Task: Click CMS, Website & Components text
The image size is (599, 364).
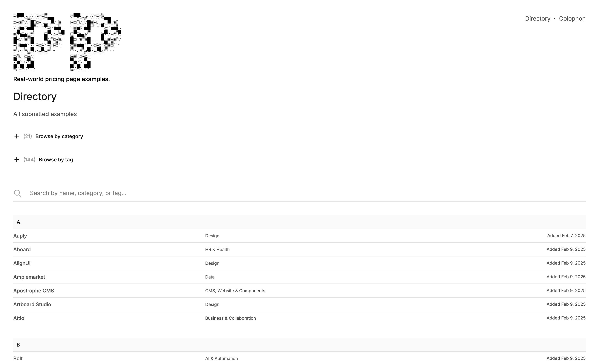Action: (x=235, y=291)
